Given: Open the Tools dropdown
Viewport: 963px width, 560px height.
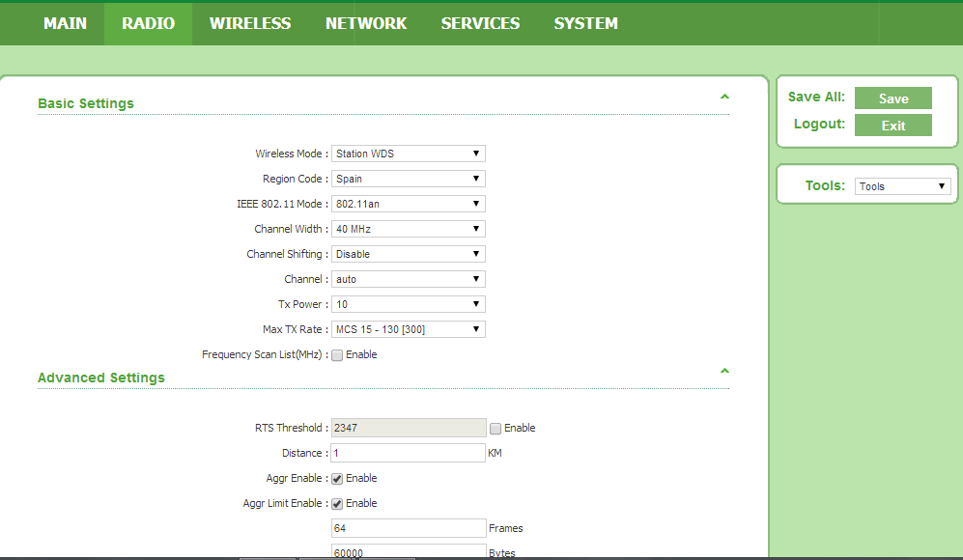Looking at the screenshot, I should [902, 185].
